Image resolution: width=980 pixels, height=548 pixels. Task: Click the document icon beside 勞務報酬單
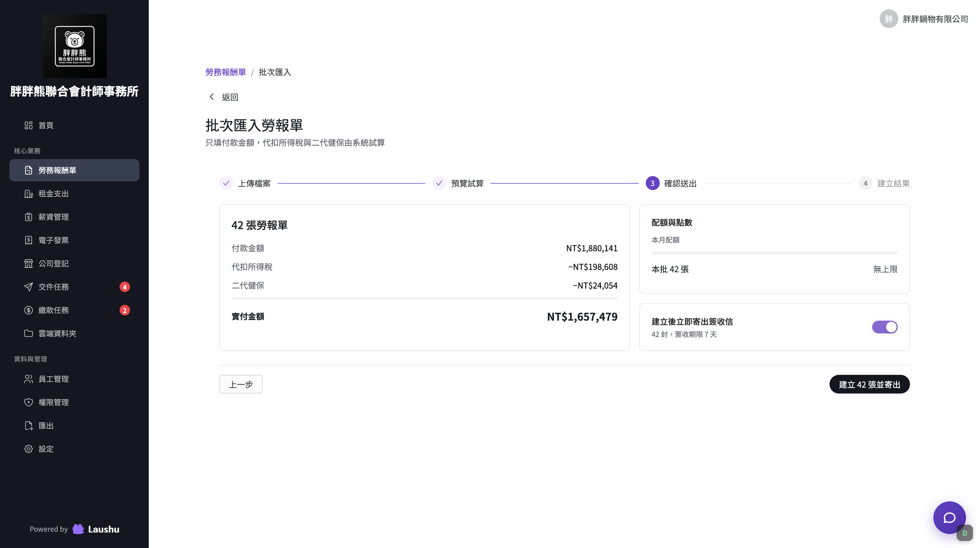point(29,170)
